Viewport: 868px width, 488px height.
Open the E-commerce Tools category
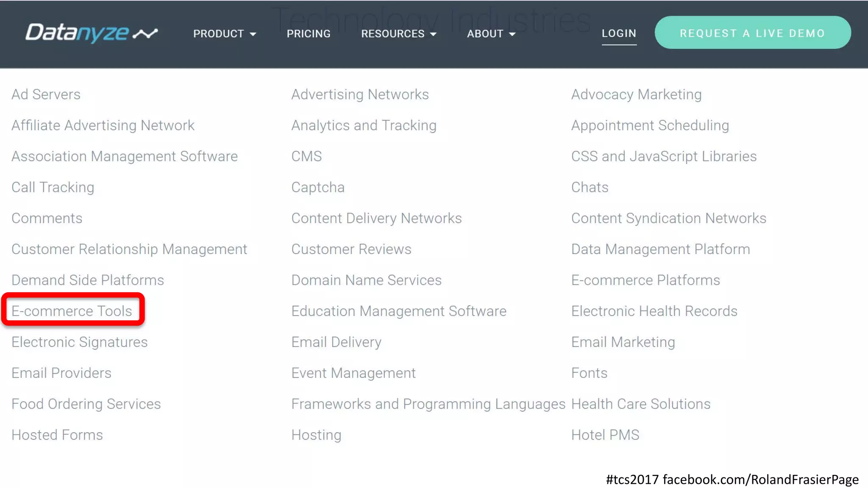coord(72,311)
